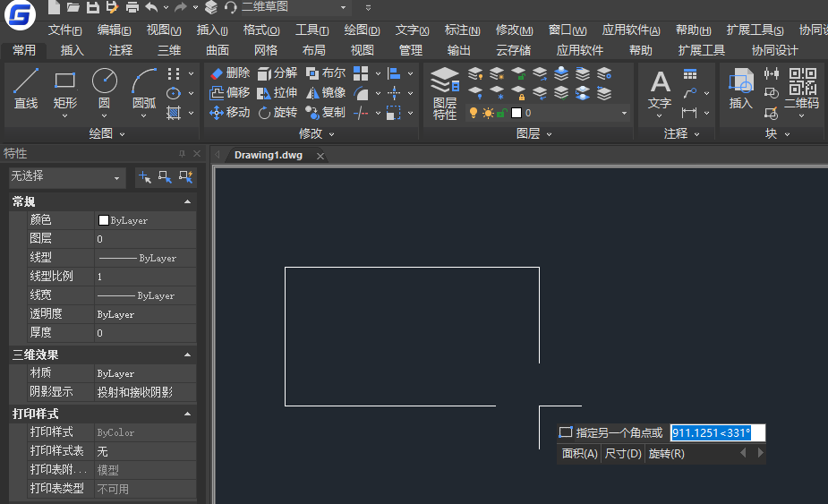828x504 pixels.
Task: Open the 文件(F) menu
Action: [65, 30]
